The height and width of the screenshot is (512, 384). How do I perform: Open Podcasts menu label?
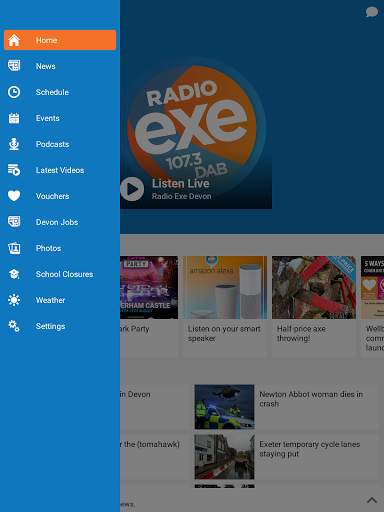click(52, 144)
